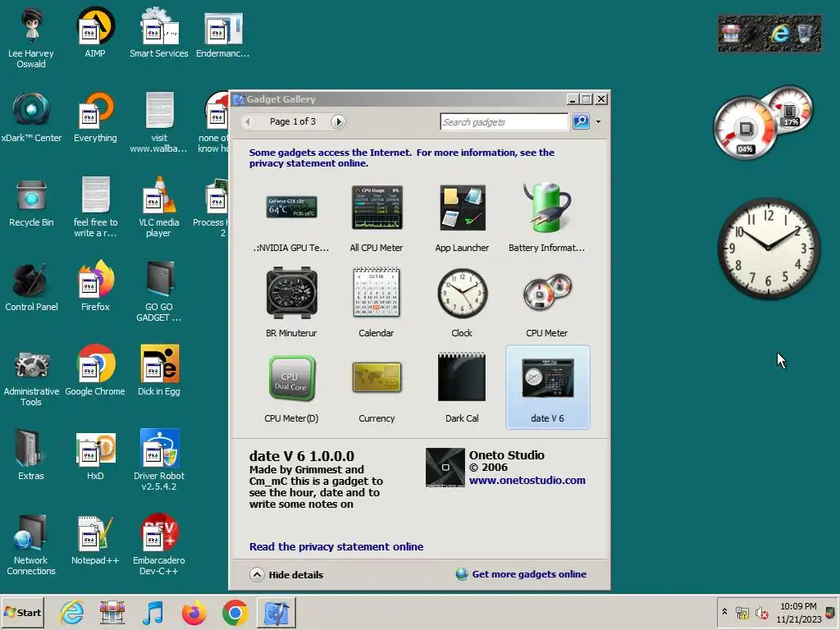Open Notepad++ desktop shortcut

coord(95,540)
